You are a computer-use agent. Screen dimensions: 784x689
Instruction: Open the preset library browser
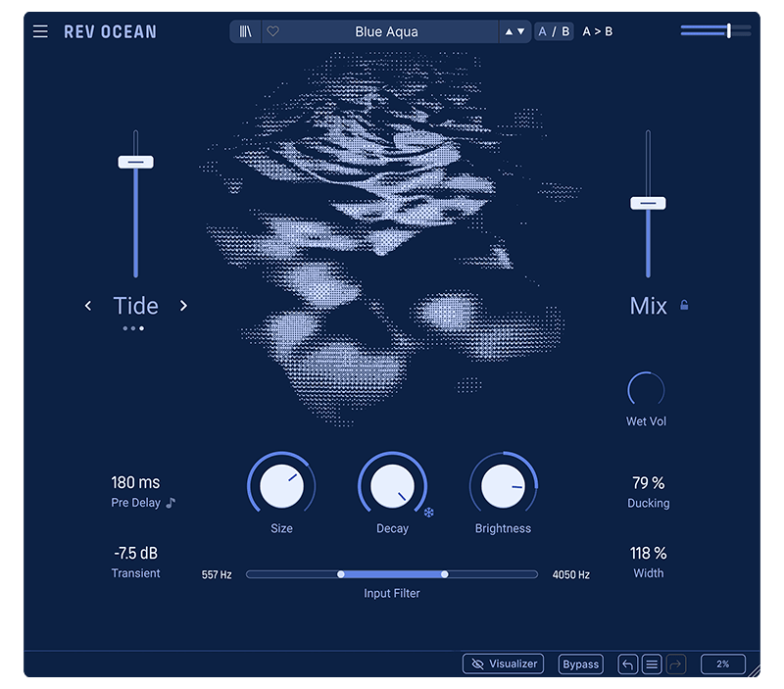(246, 32)
